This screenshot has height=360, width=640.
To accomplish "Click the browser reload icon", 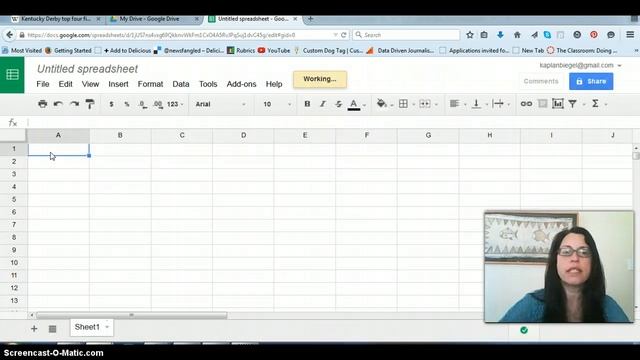I will [344, 35].
